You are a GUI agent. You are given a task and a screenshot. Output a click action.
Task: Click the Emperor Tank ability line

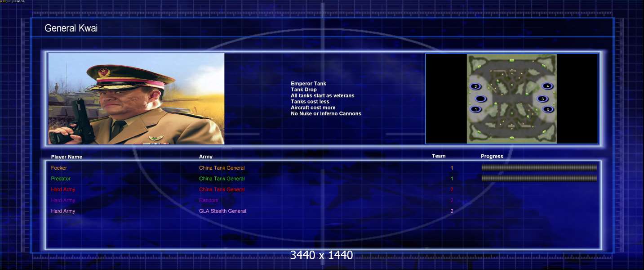pos(309,84)
